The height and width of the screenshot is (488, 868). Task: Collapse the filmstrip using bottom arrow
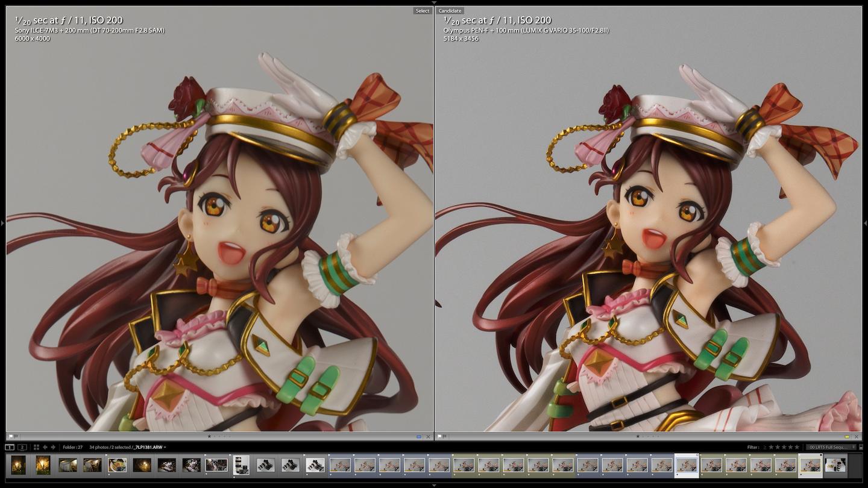[x=434, y=484]
